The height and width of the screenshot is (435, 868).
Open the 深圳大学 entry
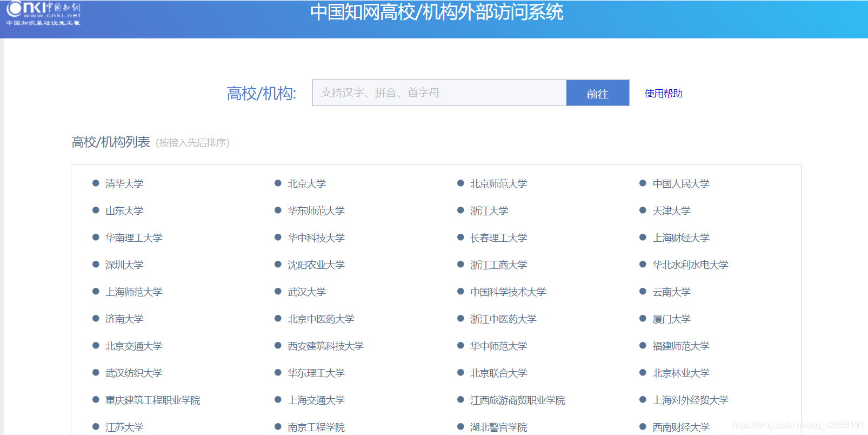[x=124, y=265]
